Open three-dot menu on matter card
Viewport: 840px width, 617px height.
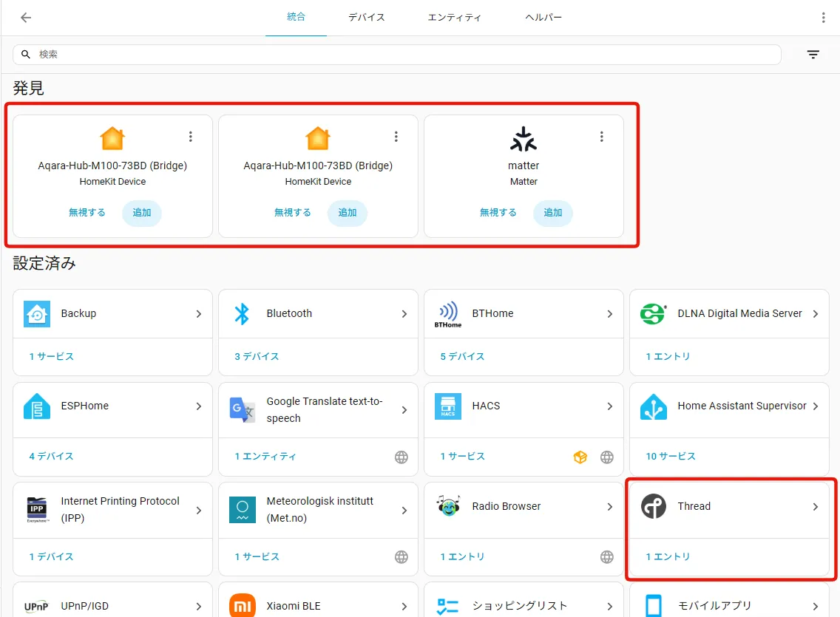602,137
